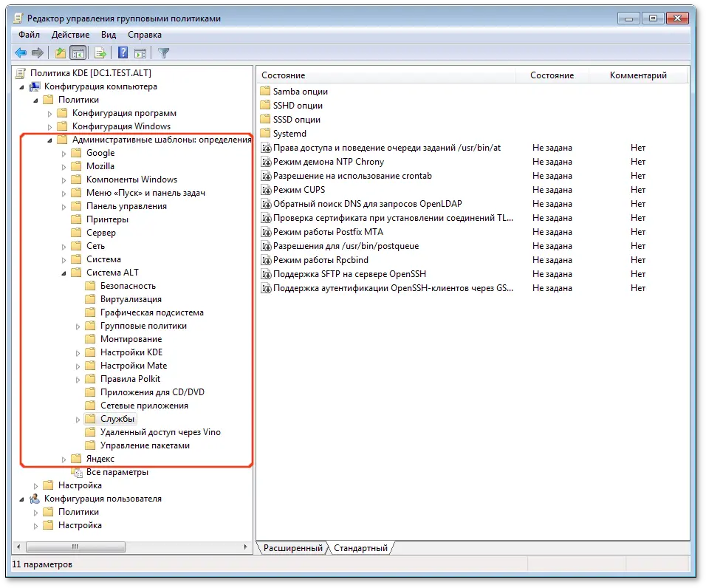The height and width of the screenshot is (588, 706).
Task: Open the Действие menu
Action: point(70,35)
